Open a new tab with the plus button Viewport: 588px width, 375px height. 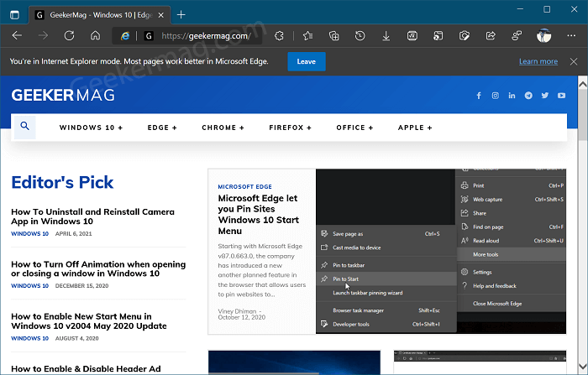(x=181, y=14)
